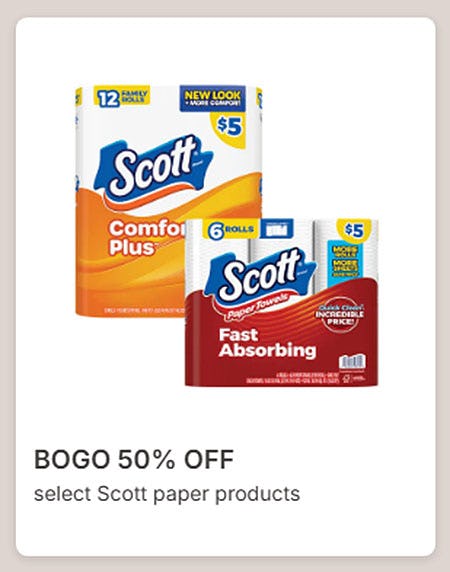This screenshot has height=572, width=450.
Task: Click the Paper Towels red ribbon label
Action: (259, 306)
